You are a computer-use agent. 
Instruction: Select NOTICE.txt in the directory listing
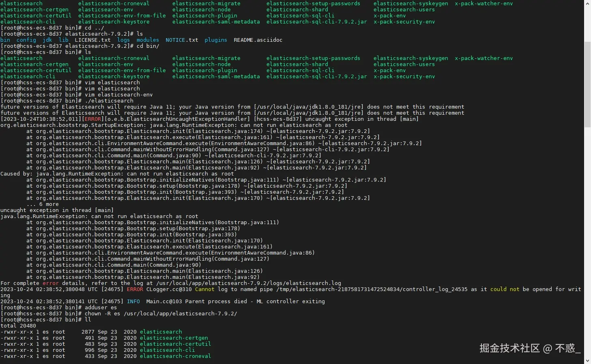click(182, 40)
